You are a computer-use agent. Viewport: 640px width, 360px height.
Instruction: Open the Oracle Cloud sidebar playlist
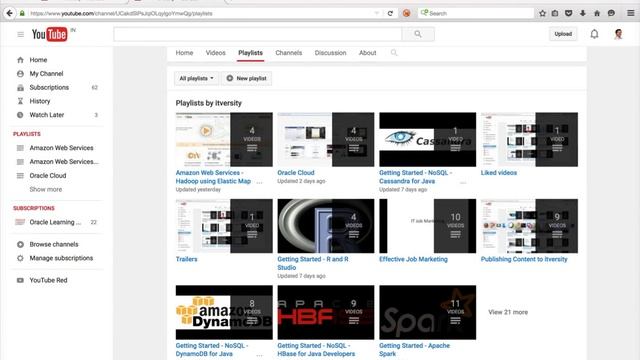click(x=48, y=176)
